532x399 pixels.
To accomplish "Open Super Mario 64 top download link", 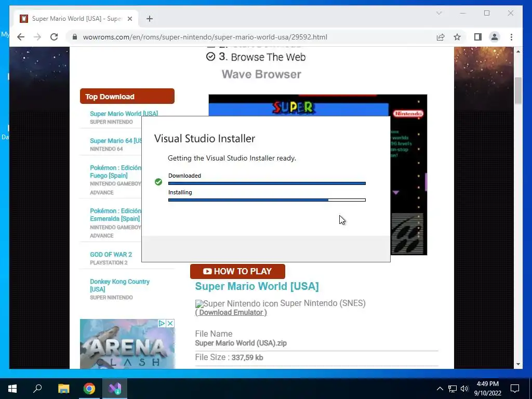I will click(x=116, y=141).
